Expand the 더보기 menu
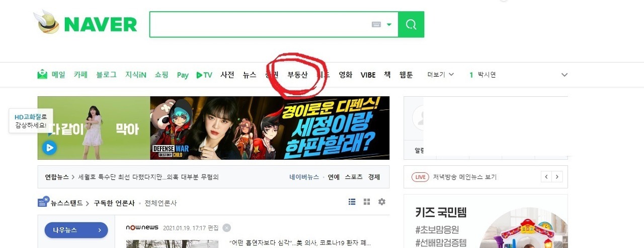 click(441, 75)
